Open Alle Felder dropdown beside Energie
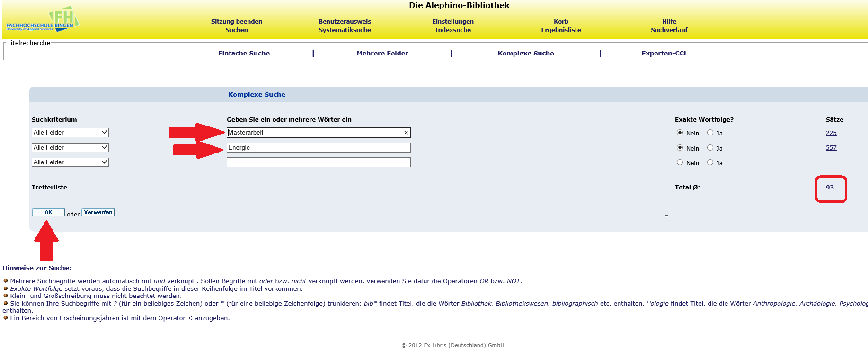This screenshot has height=351, width=868. pos(70,148)
